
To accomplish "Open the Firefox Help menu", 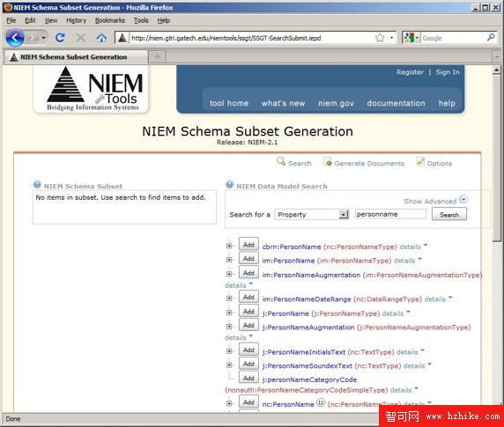I will coord(164,20).
